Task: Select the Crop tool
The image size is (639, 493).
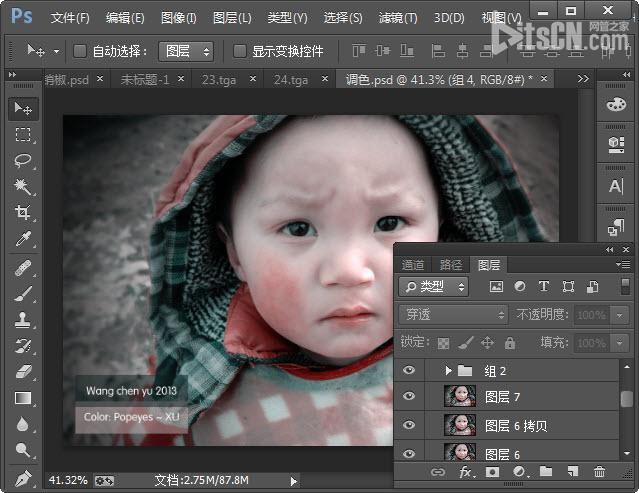Action: coord(22,213)
